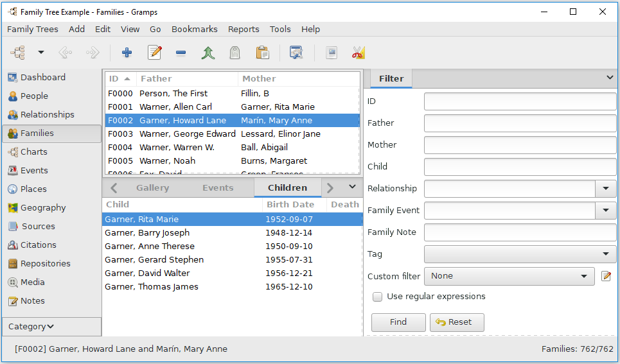Click the Edit family pencil icon
The height and width of the screenshot is (364, 620).
pyautogui.click(x=155, y=53)
